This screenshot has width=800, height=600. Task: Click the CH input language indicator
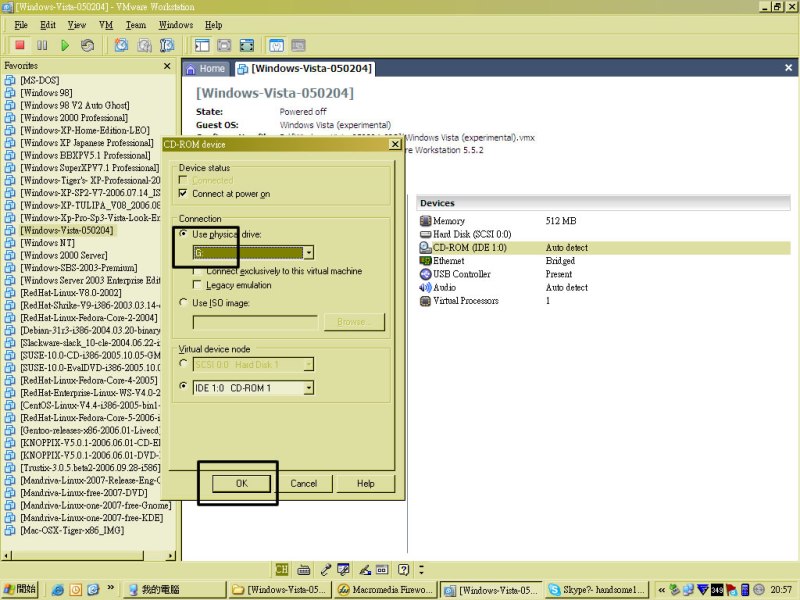point(282,569)
